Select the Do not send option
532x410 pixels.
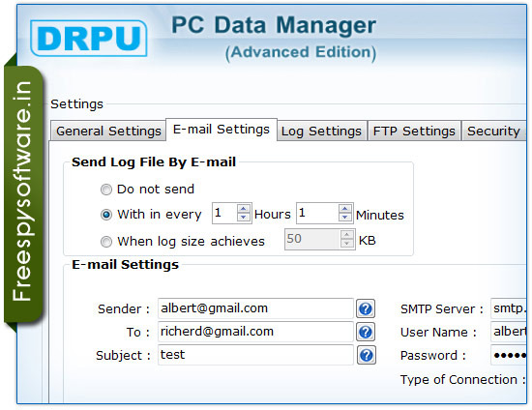point(106,190)
